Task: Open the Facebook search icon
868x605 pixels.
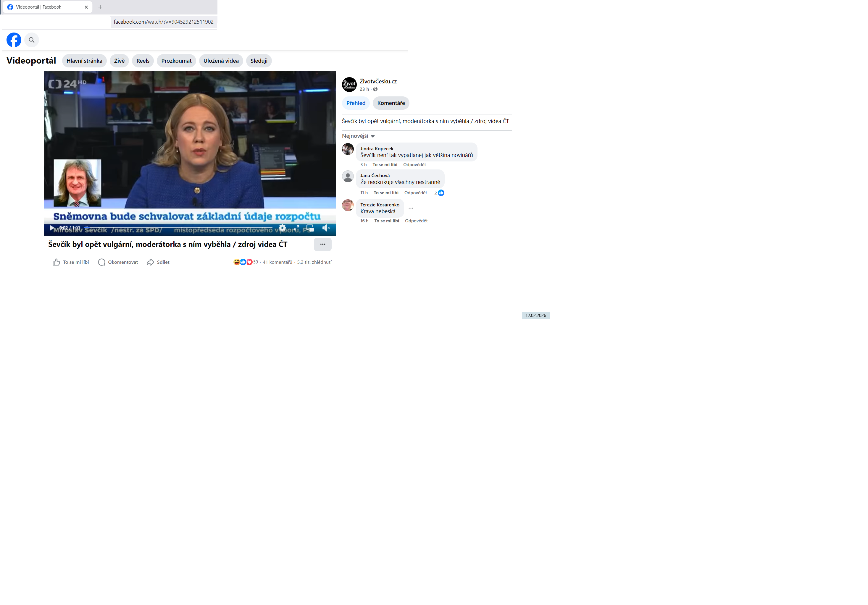Action: coord(32,40)
